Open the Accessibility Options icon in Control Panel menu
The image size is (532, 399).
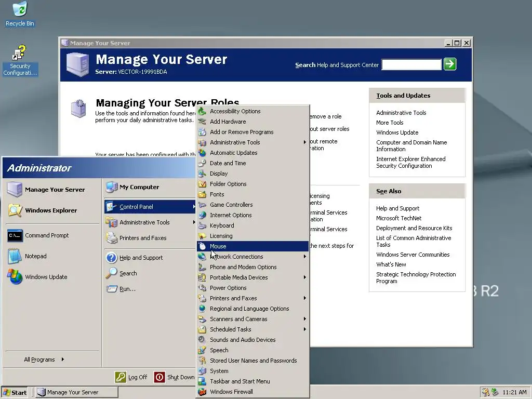coord(202,111)
